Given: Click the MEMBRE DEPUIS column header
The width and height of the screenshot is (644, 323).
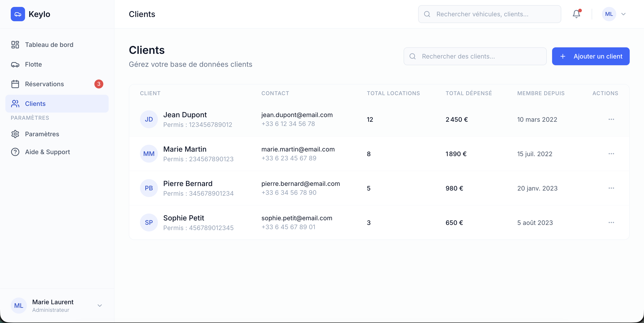Looking at the screenshot, I should [541, 93].
